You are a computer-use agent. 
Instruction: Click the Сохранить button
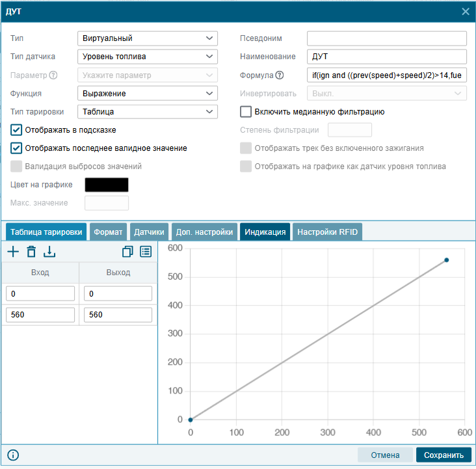pyautogui.click(x=443, y=455)
